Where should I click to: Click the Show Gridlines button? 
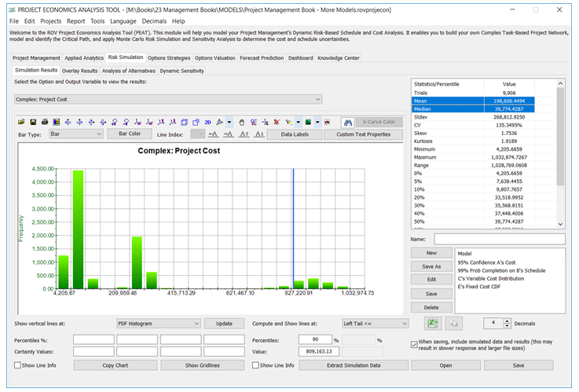coord(203,365)
